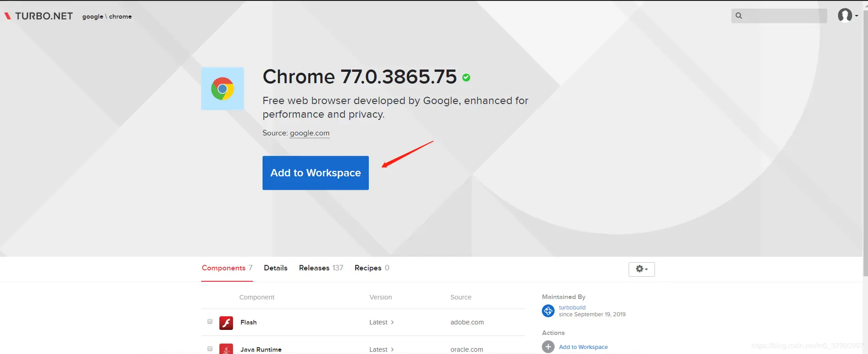Switch to the Details tab
The height and width of the screenshot is (354, 868).
tap(276, 268)
